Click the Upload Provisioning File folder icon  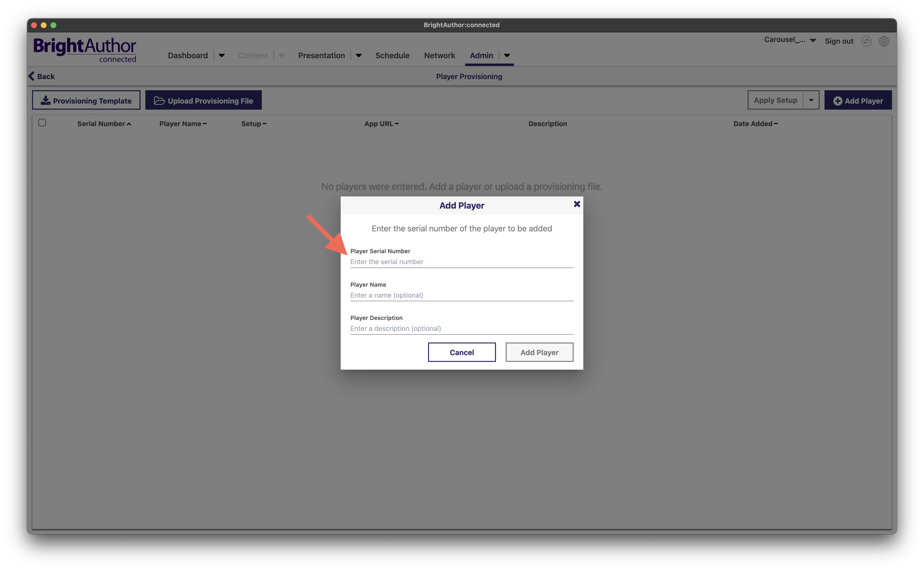(159, 101)
